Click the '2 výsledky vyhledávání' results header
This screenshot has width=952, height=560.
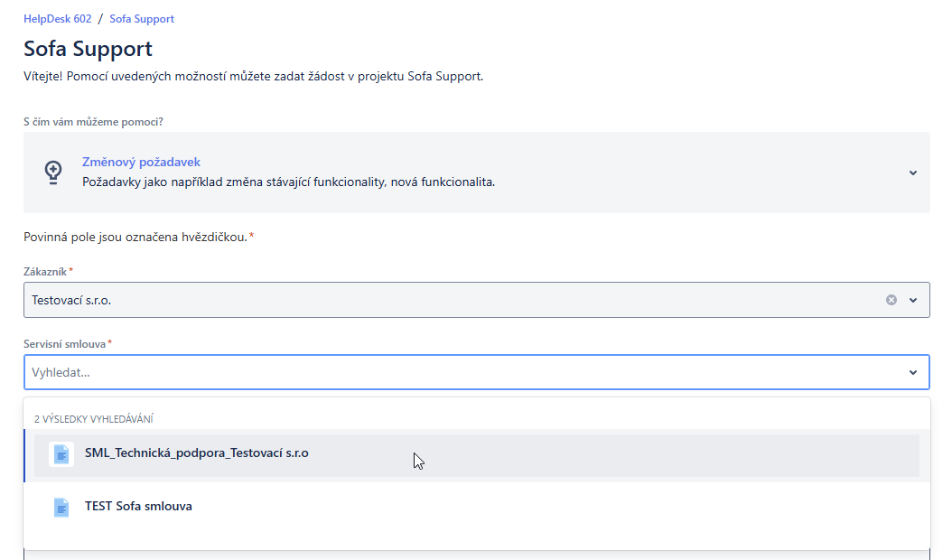[x=93, y=419]
